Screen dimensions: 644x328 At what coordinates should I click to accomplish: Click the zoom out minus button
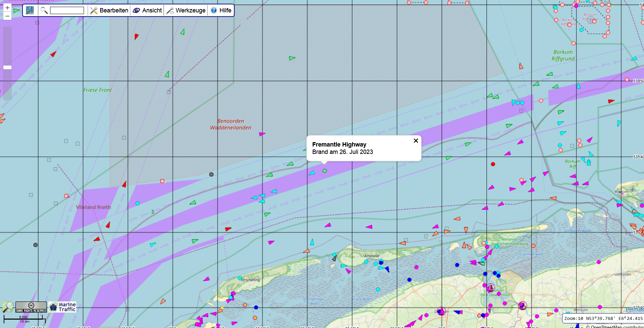coord(7,16)
